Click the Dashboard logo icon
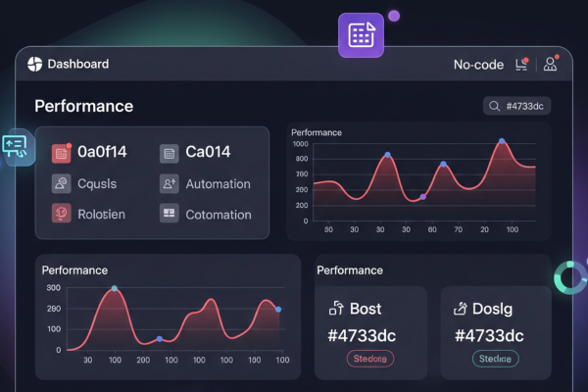Screen dimensions: 588x392 (x=35, y=65)
